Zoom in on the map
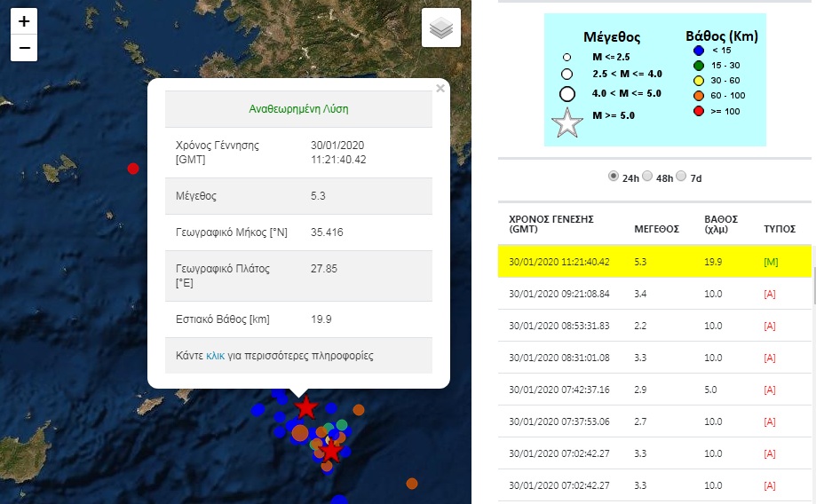Screen dimensions: 816x504 point(24,21)
